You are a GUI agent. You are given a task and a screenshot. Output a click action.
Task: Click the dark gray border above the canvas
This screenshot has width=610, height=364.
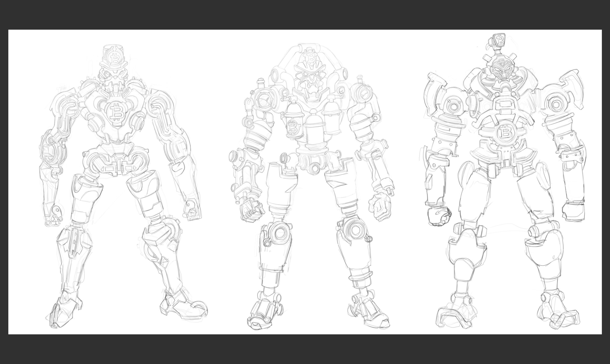305,15
